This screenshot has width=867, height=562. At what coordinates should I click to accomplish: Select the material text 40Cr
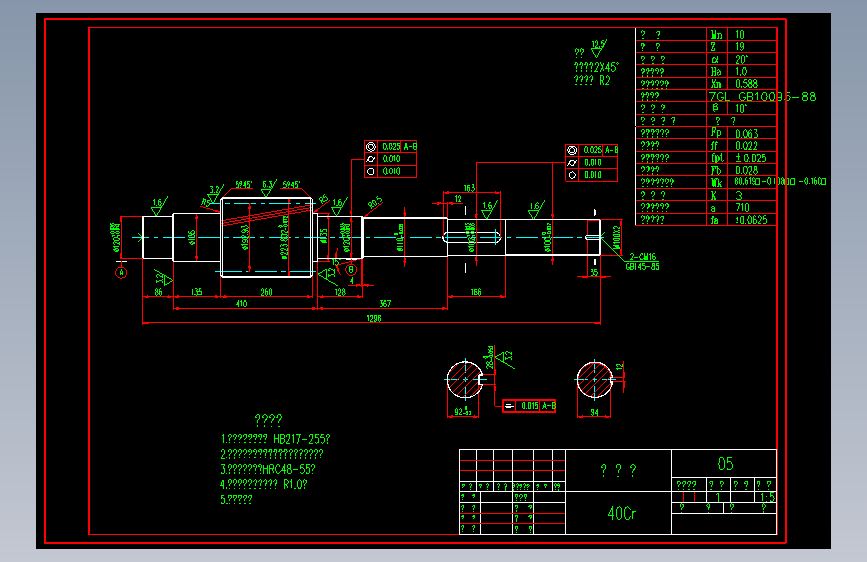coord(621,514)
